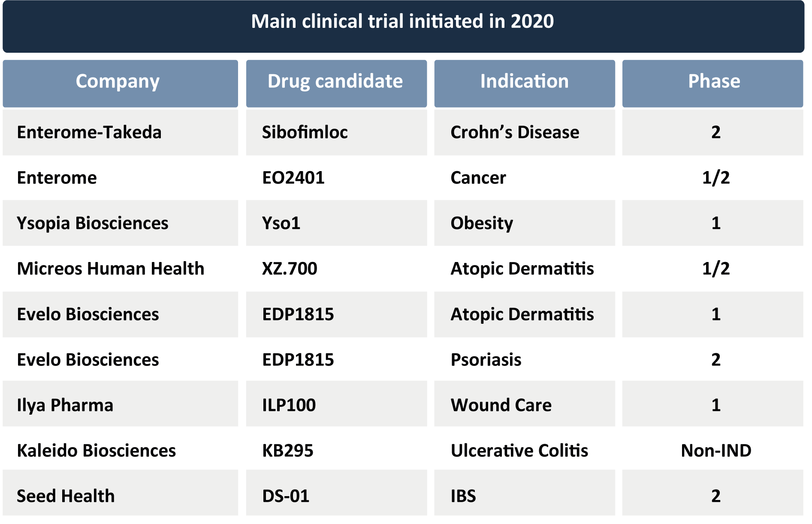Select the Crohn's Disease indication cell
The height and width of the screenshot is (524, 812).
tap(515, 133)
